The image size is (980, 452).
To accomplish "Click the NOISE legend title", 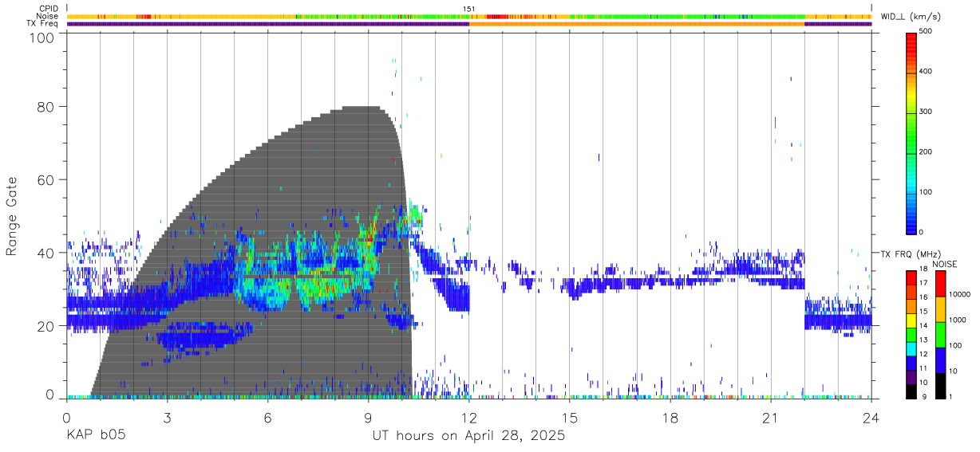I will click(944, 264).
